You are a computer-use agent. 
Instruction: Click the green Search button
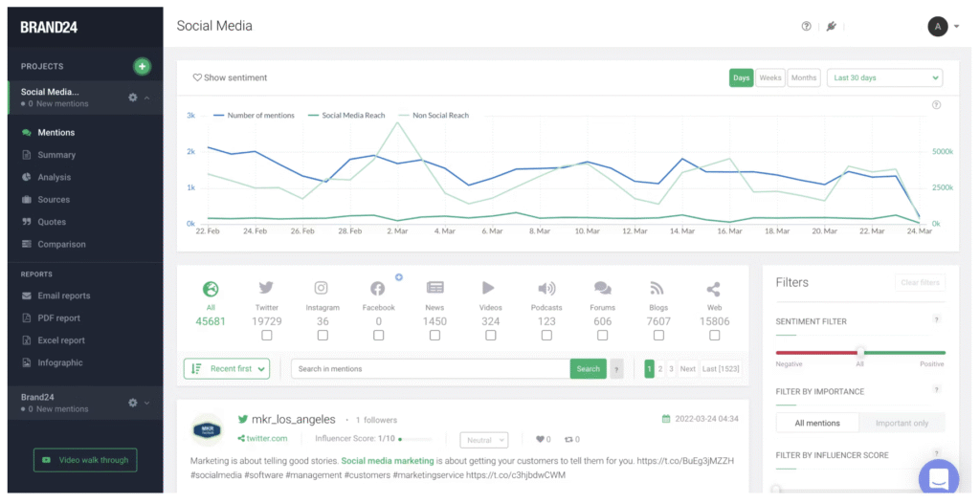(x=589, y=369)
